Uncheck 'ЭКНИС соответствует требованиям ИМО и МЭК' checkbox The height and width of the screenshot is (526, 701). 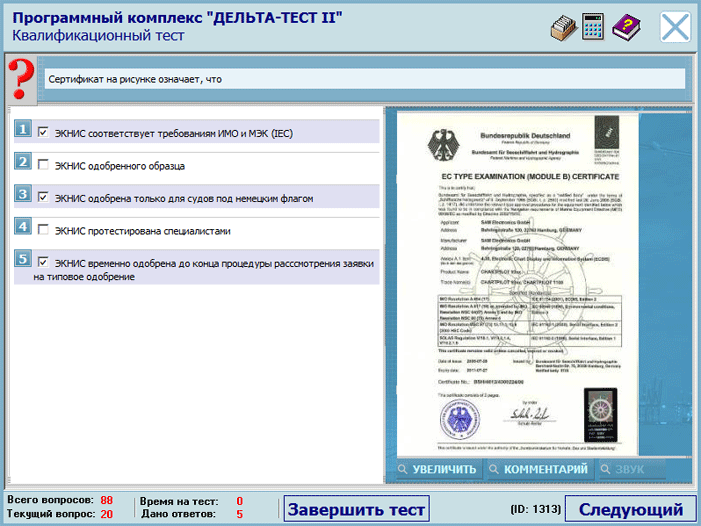pyautogui.click(x=43, y=132)
